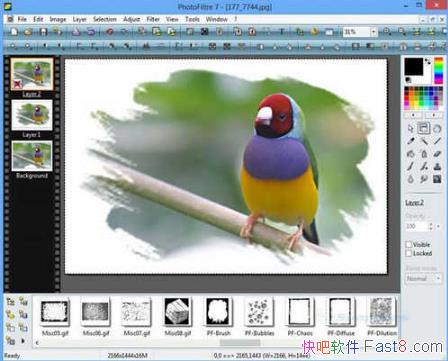Screen dimensions: 448x361
Task: Toggle the Visible checkbox for Layer 2
Action: tap(409, 244)
